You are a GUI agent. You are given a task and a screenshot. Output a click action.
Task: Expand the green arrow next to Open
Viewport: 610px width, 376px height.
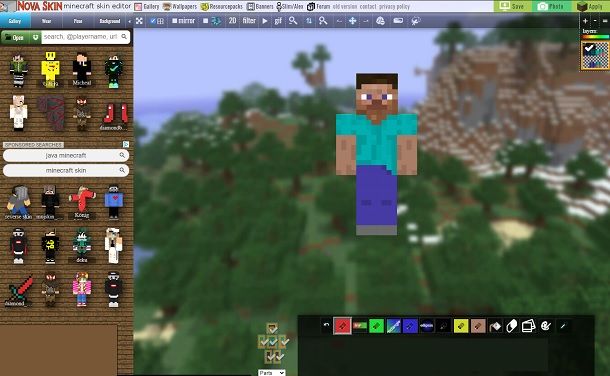pos(35,37)
